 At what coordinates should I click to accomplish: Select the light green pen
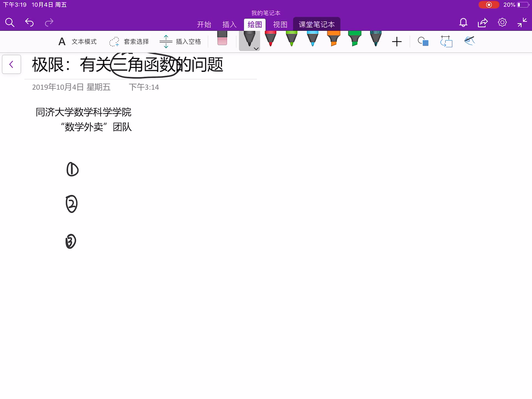[x=291, y=39]
